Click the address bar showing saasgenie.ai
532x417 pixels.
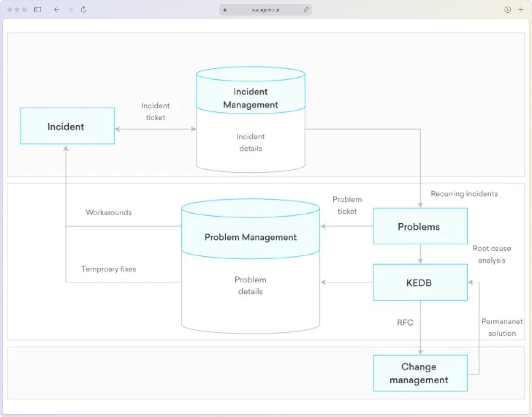(265, 10)
